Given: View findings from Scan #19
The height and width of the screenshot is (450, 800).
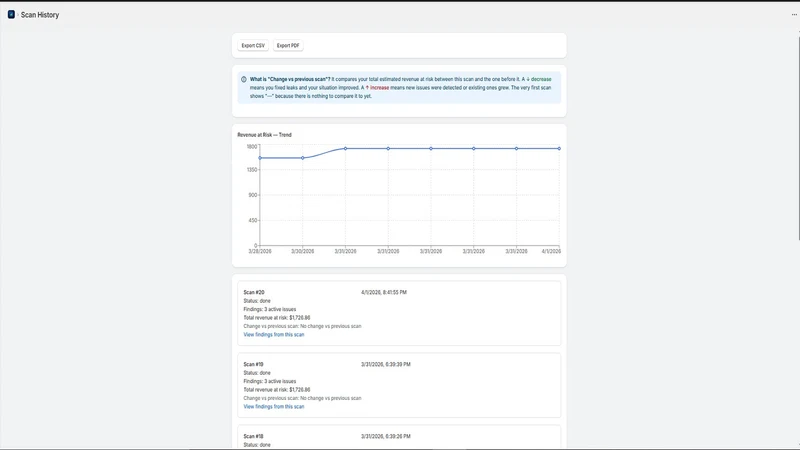Looking at the screenshot, I should pos(273,407).
